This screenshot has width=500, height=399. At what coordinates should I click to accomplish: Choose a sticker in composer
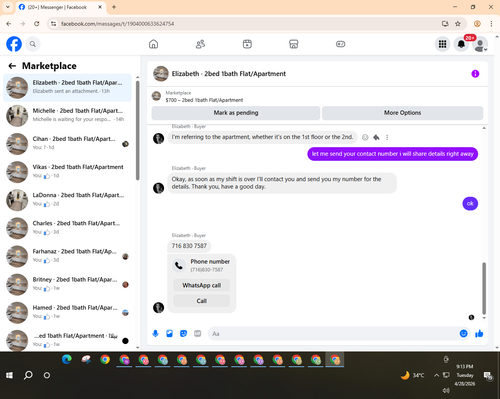(183, 334)
